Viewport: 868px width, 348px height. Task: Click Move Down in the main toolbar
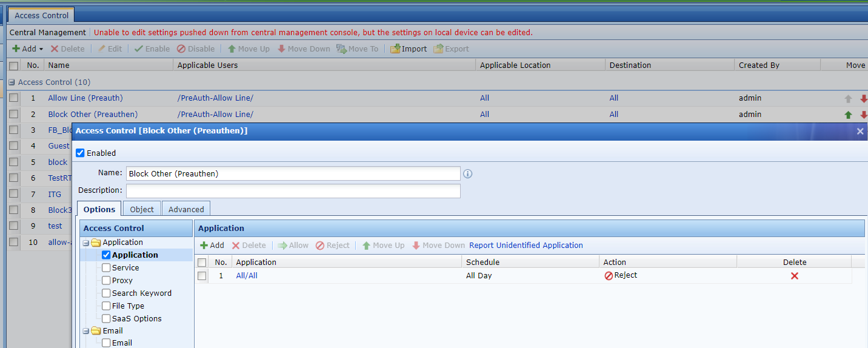click(x=304, y=49)
